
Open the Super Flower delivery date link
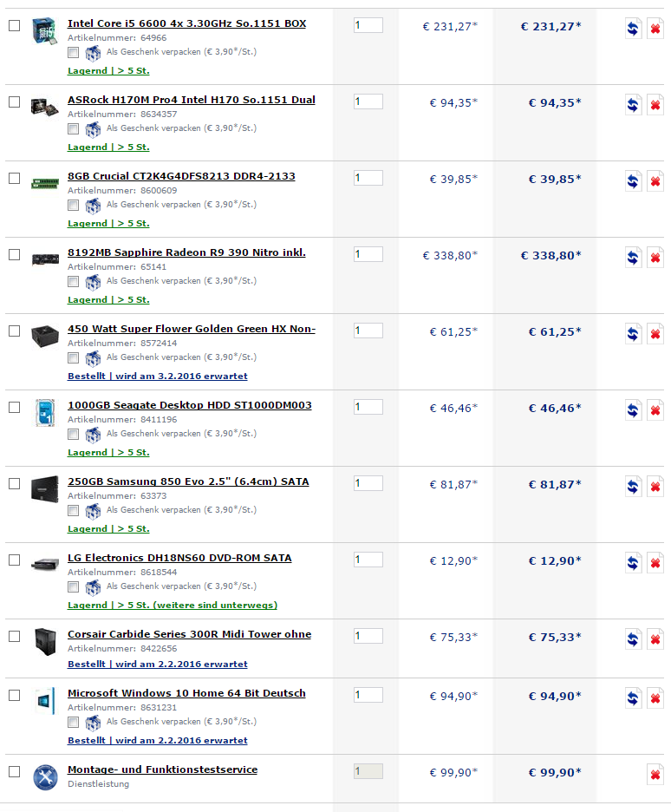point(157,376)
